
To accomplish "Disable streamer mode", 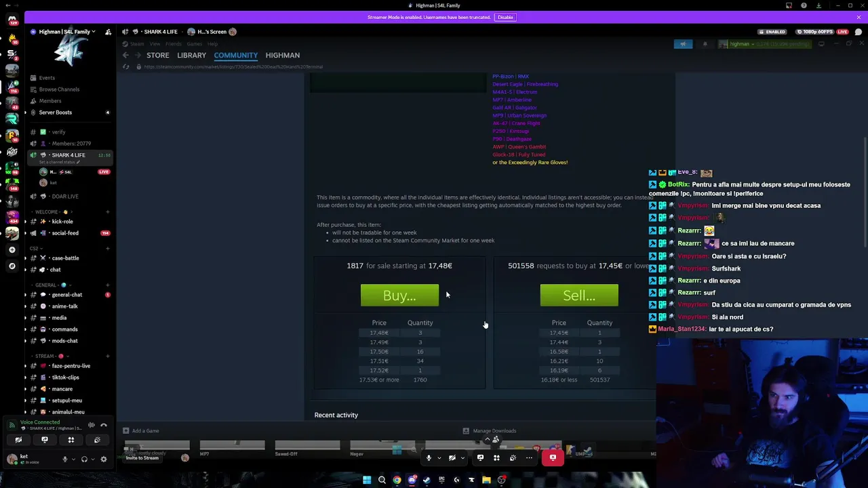I will pyautogui.click(x=505, y=17).
